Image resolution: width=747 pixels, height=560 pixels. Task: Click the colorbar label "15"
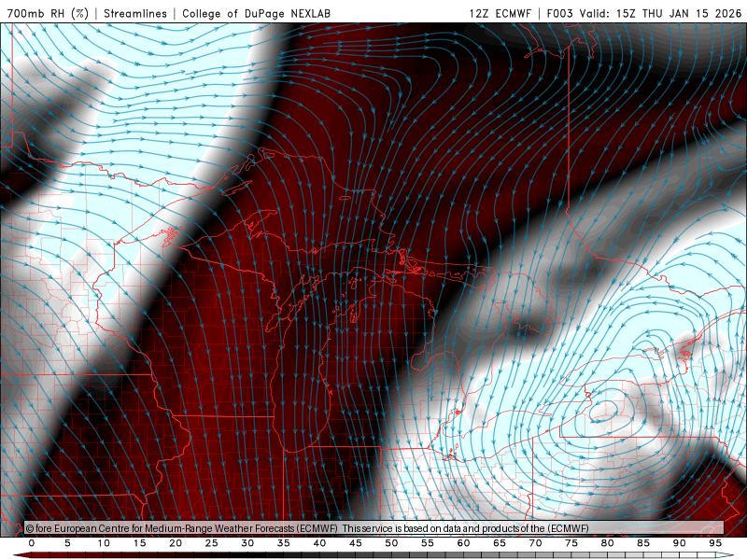[x=139, y=543]
